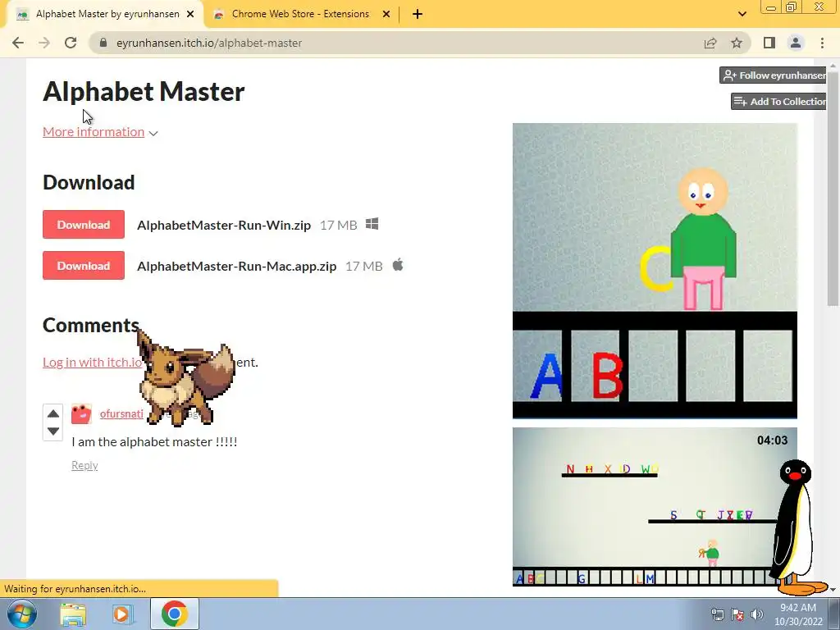
Task: View site info via the padlock icon
Action: coord(103,43)
